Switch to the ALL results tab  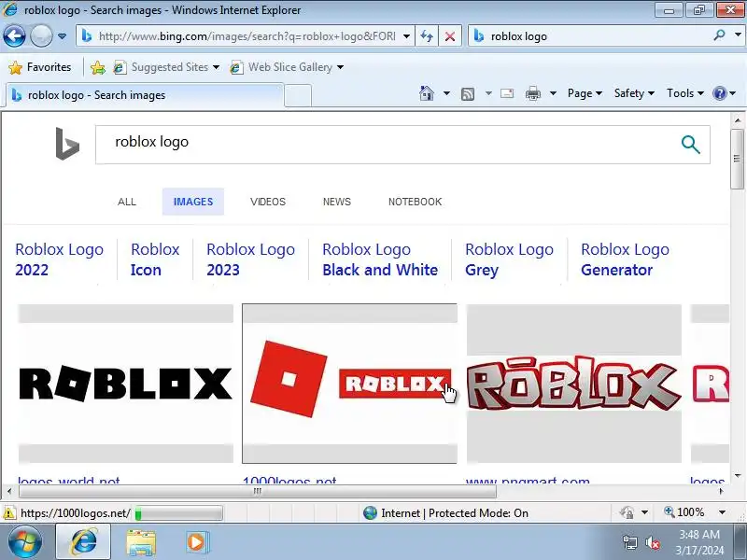tap(127, 202)
